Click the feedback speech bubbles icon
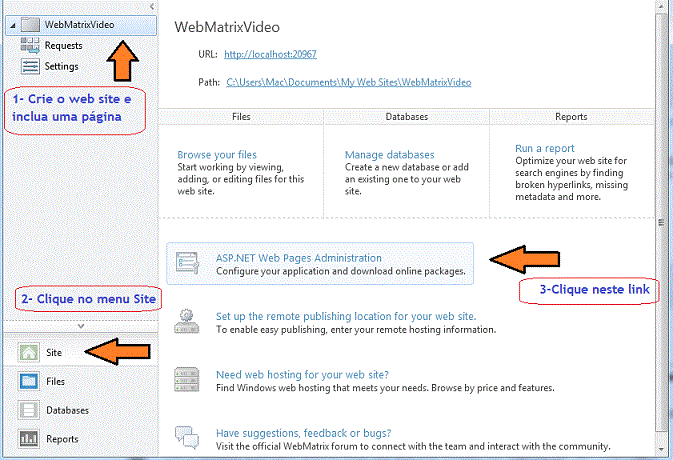Viewport: 673px width, 460px height. tap(187, 437)
